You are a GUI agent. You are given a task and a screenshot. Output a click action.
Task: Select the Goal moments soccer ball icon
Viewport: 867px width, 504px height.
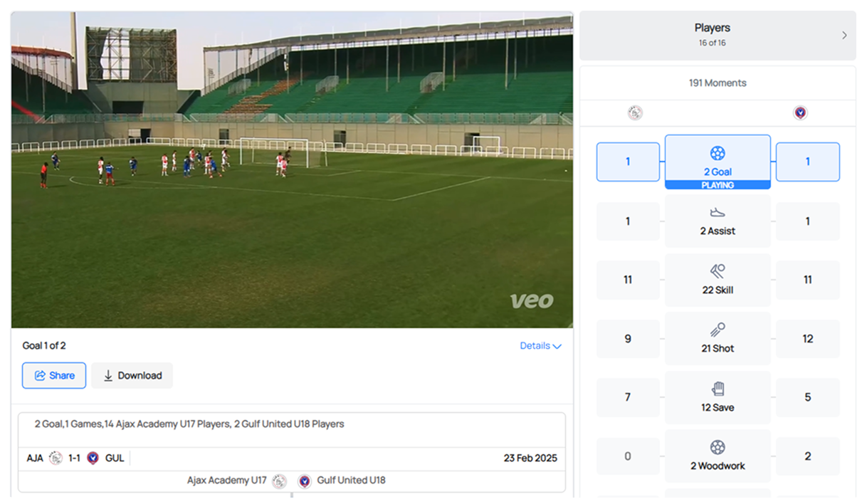click(718, 153)
